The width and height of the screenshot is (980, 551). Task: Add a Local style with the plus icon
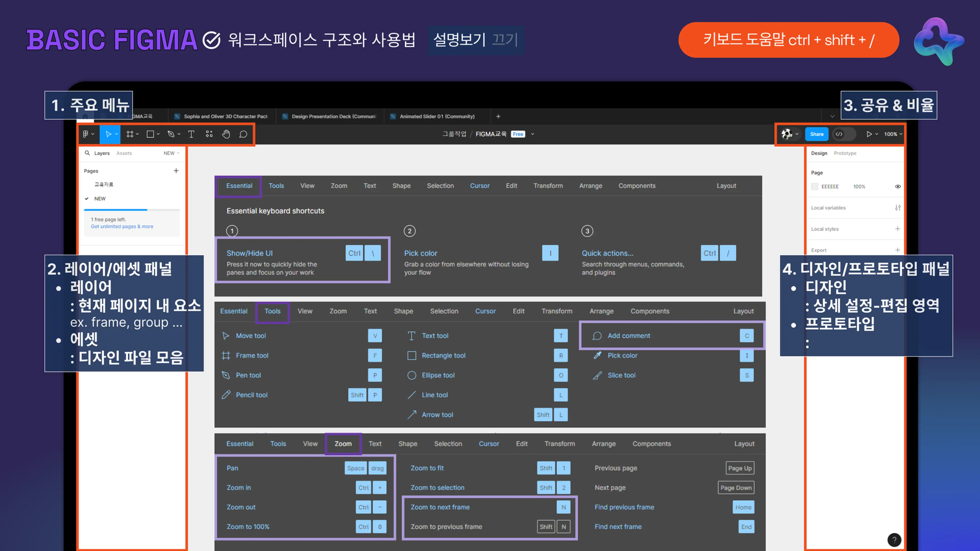[898, 229]
